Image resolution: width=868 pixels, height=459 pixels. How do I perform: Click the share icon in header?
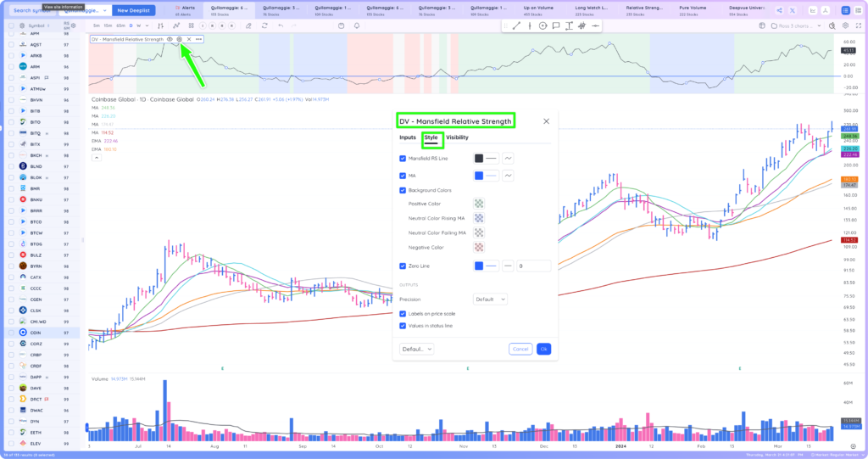780,10
